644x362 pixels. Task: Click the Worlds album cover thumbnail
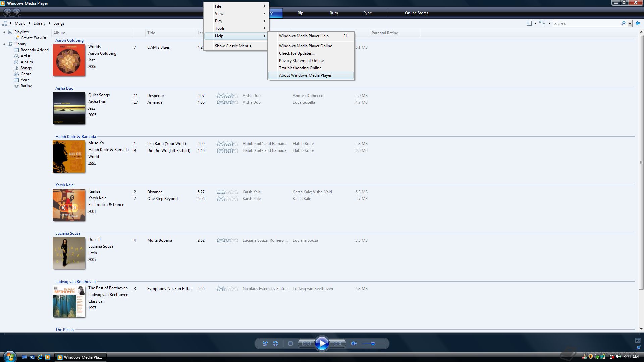click(69, 60)
